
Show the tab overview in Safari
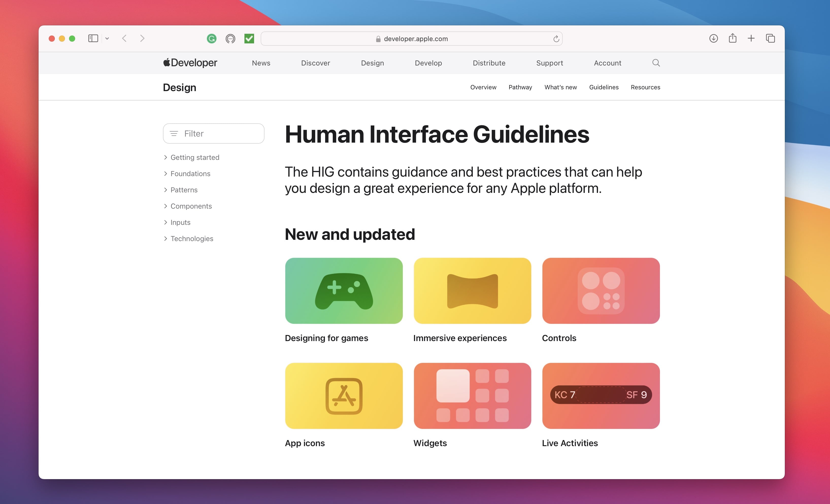770,38
